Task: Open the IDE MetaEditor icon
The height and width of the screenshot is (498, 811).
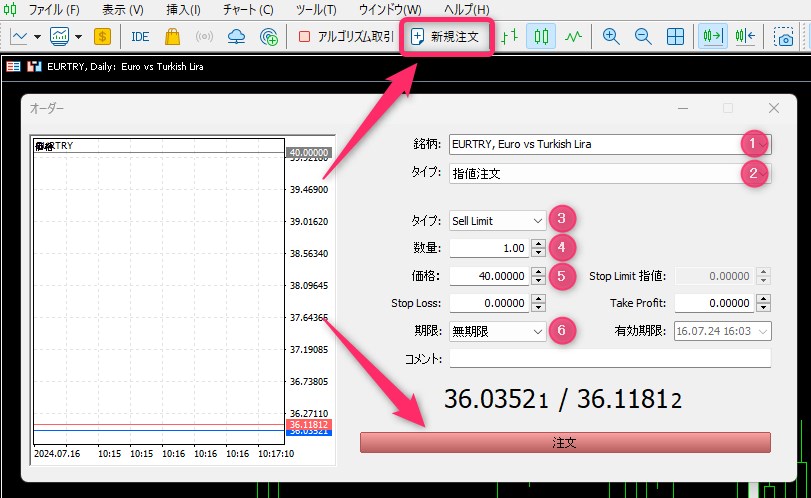Action: [x=139, y=36]
